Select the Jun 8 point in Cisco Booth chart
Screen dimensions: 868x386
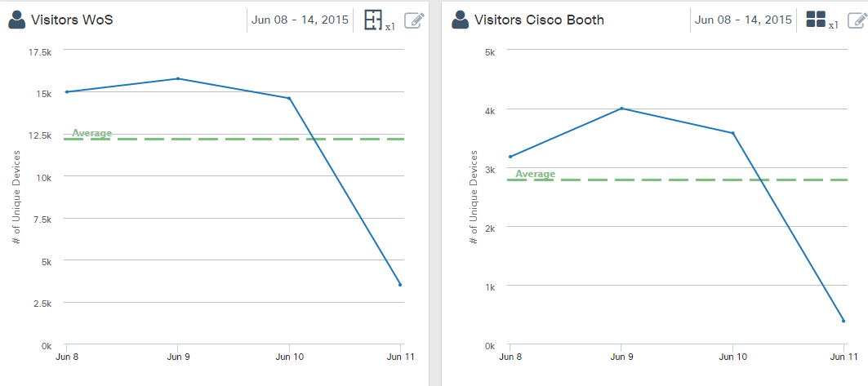pyautogui.click(x=510, y=157)
